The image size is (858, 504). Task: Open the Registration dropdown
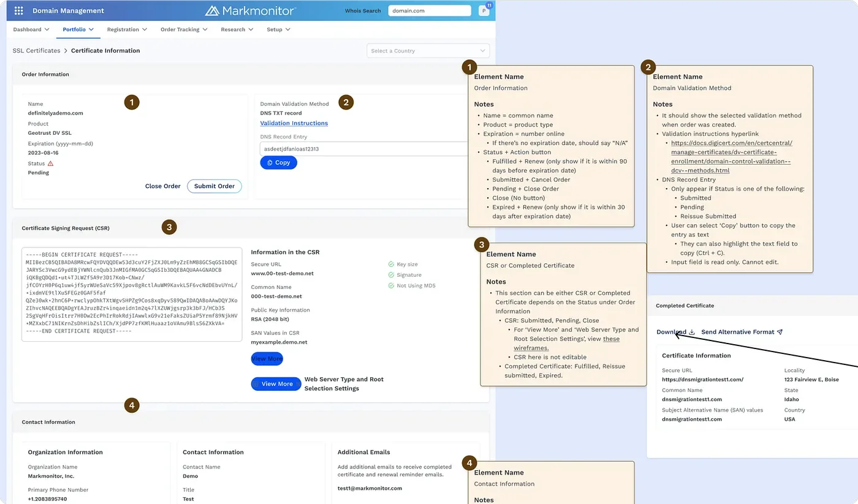pyautogui.click(x=127, y=29)
